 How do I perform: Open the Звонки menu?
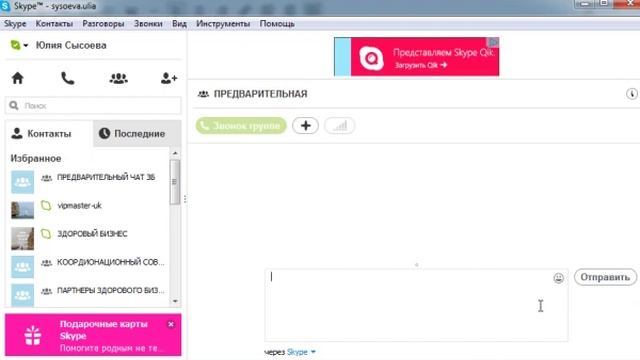[148, 24]
